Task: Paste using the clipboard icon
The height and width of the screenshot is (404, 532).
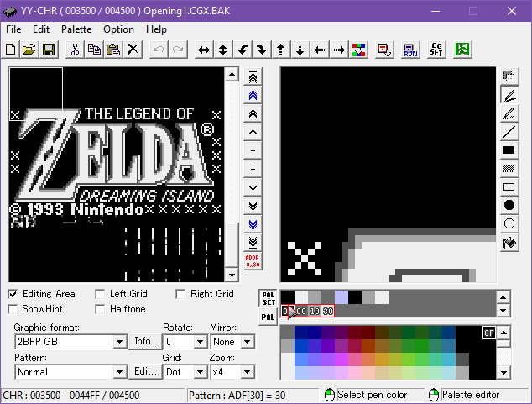Action: (113, 50)
